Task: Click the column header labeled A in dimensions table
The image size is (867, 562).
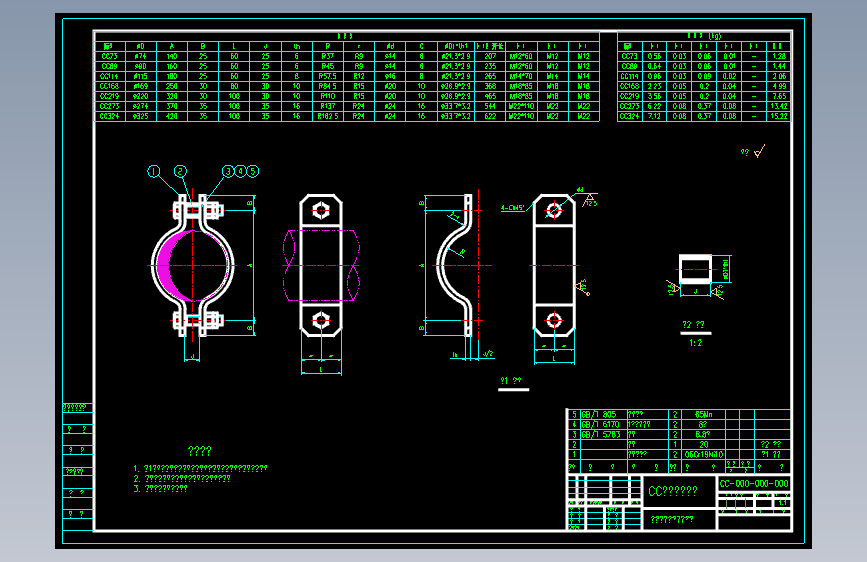Action: [x=172, y=46]
